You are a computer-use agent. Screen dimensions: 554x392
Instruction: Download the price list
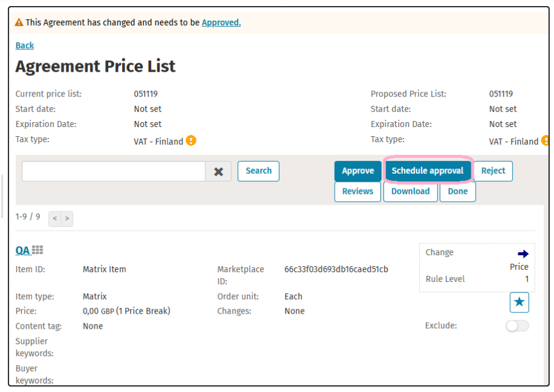pyautogui.click(x=410, y=191)
